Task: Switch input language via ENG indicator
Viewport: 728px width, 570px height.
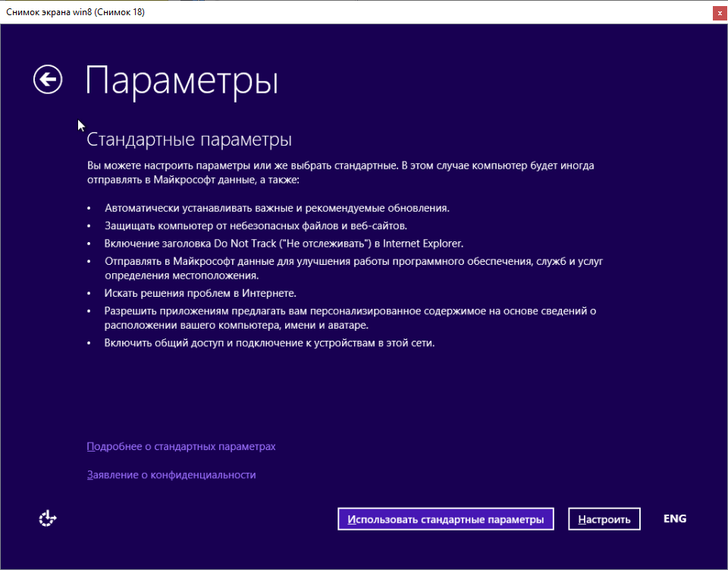Action: pyautogui.click(x=675, y=518)
